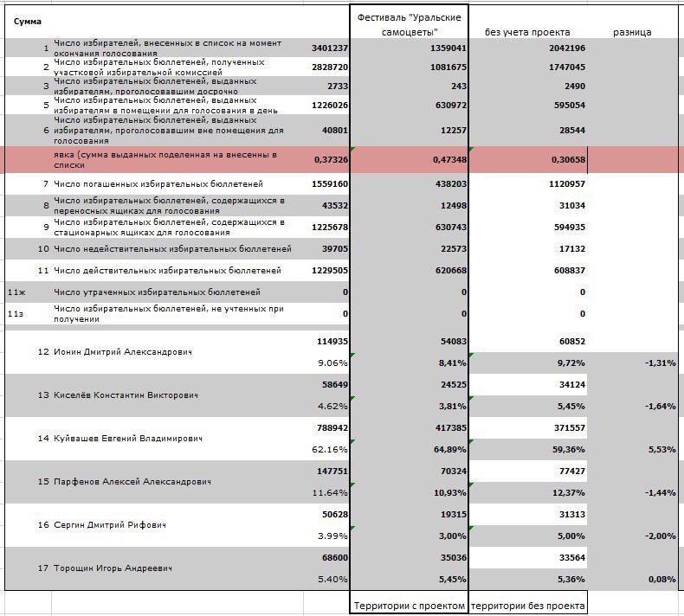Click cell showing 2733
The width and height of the screenshot is (684, 616).
[338, 87]
